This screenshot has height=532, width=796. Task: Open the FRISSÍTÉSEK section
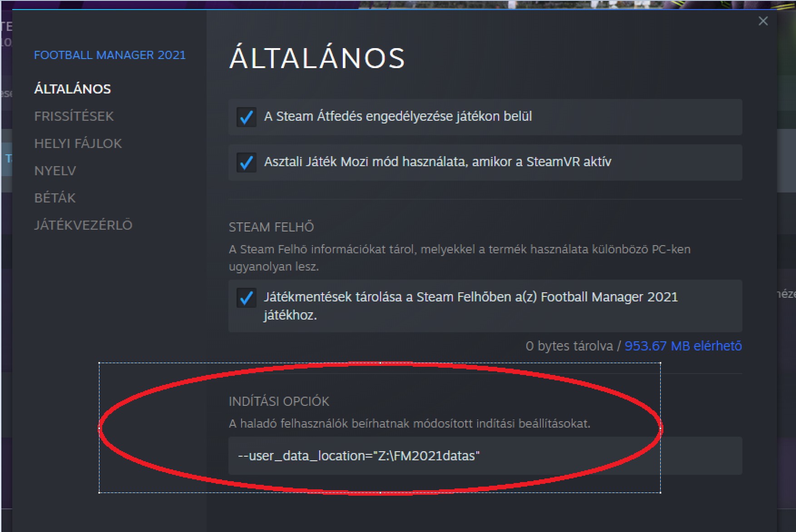click(x=74, y=116)
